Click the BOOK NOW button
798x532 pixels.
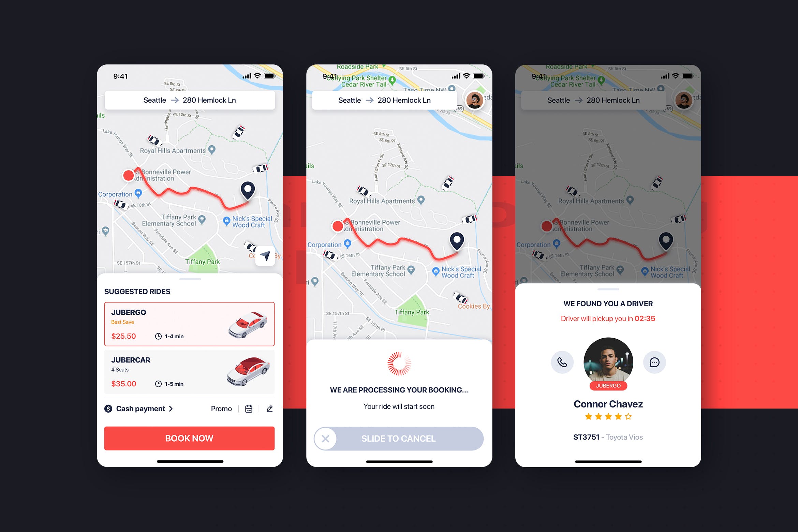pyautogui.click(x=188, y=439)
